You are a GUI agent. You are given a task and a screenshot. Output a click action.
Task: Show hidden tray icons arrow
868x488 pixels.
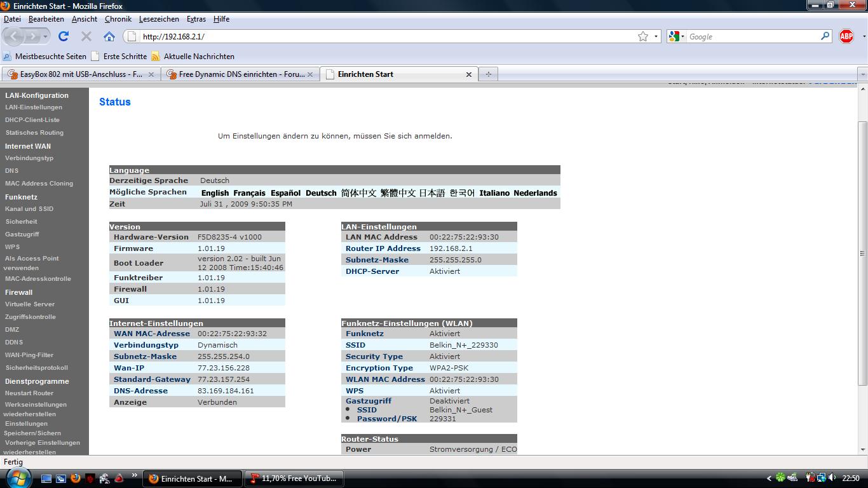tap(769, 478)
